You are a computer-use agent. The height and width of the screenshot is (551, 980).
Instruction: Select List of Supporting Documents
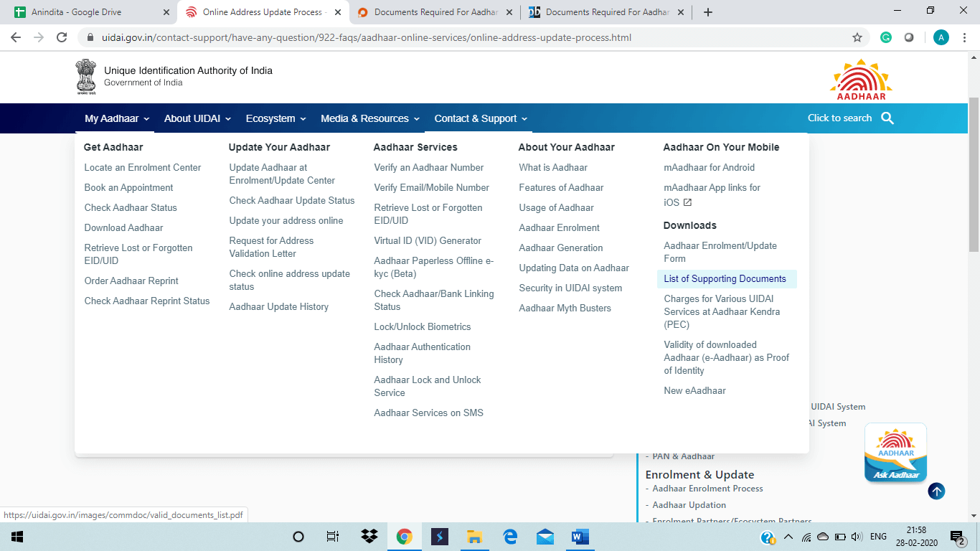(x=725, y=279)
